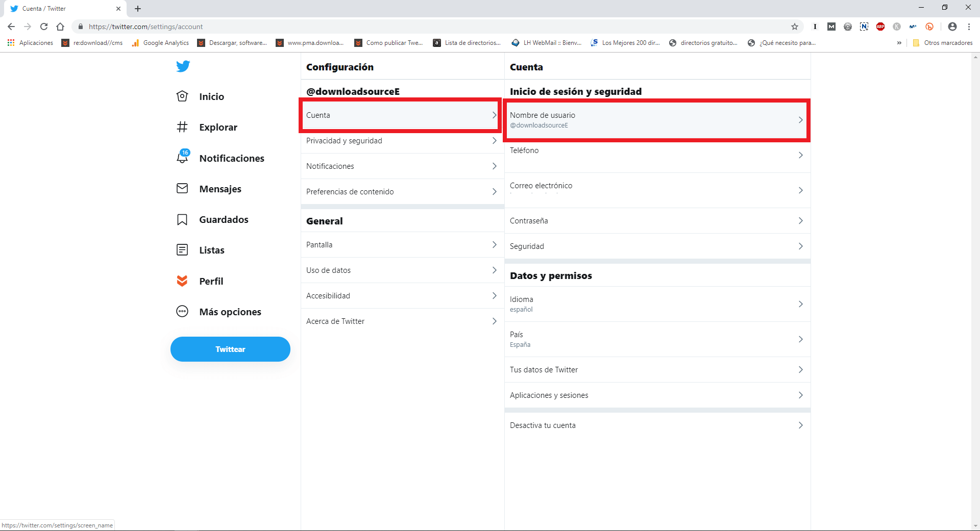Viewport: 980px width, 531px height.
Task: Expand País row chevron
Action: click(800, 339)
